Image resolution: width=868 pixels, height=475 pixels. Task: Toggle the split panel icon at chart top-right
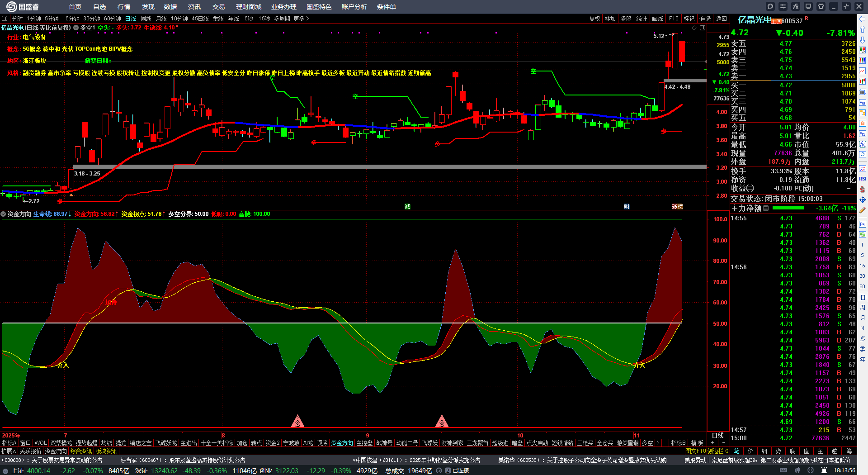tap(703, 28)
